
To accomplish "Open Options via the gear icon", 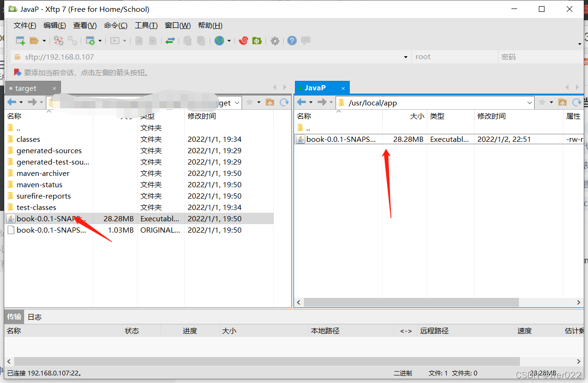I will [x=275, y=41].
